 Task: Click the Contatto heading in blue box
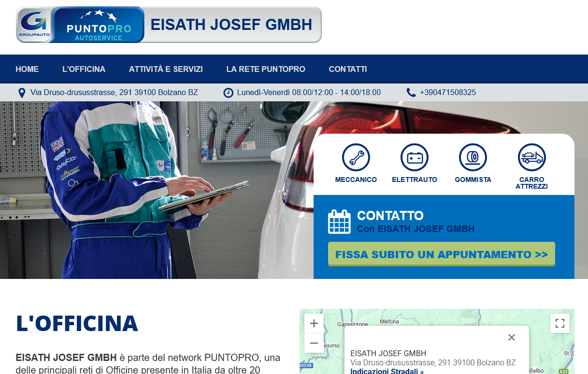[x=390, y=216]
